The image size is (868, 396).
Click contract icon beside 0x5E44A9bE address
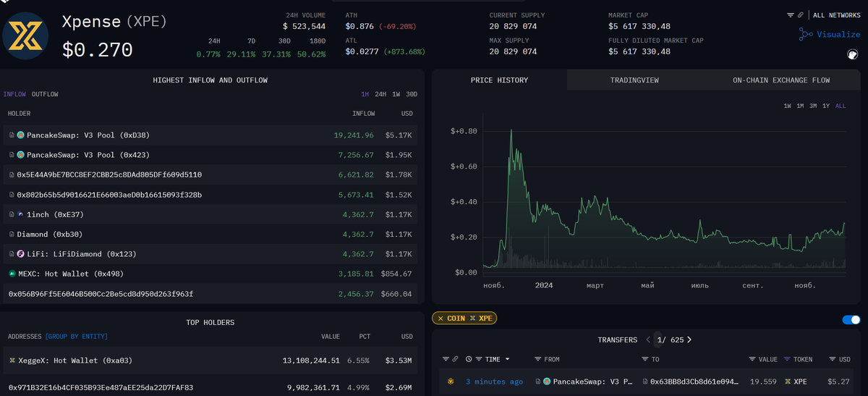(x=11, y=175)
